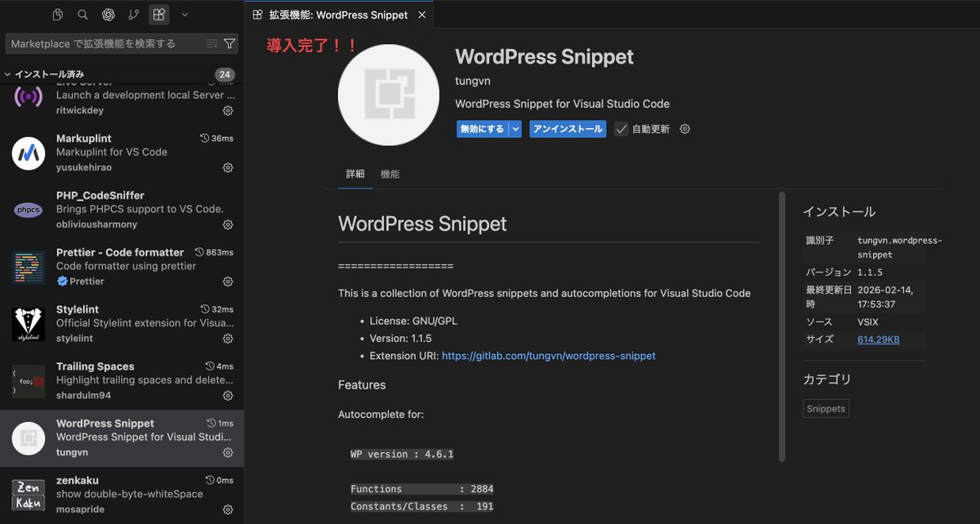Select the 詳細 tab
The width and height of the screenshot is (980, 524).
coord(355,174)
